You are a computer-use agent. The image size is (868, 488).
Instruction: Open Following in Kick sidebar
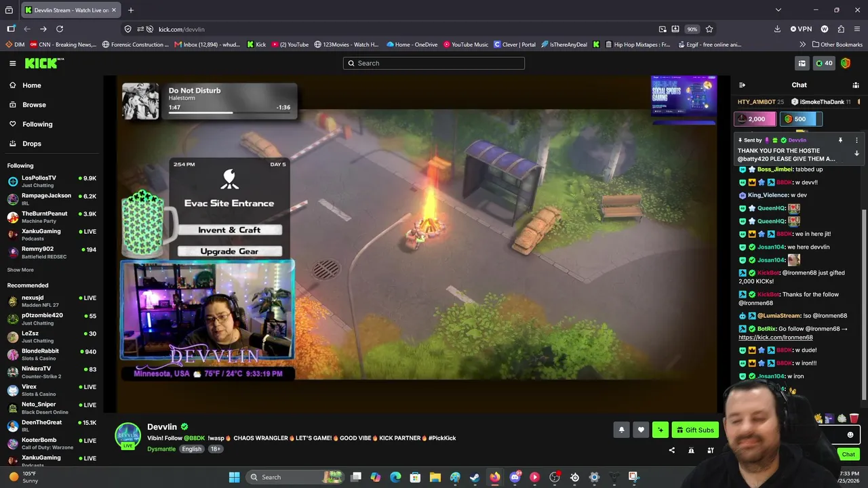[x=37, y=124]
